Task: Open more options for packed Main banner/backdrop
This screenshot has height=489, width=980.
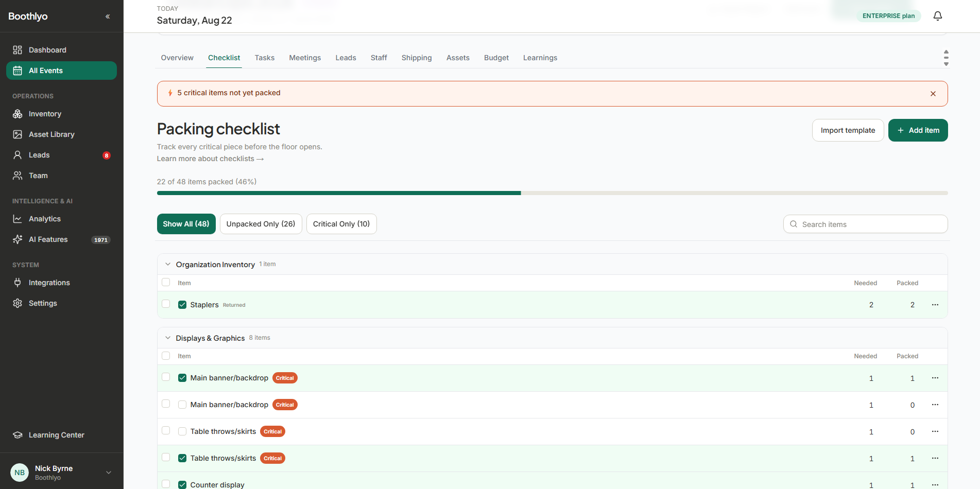Action: pyautogui.click(x=935, y=378)
